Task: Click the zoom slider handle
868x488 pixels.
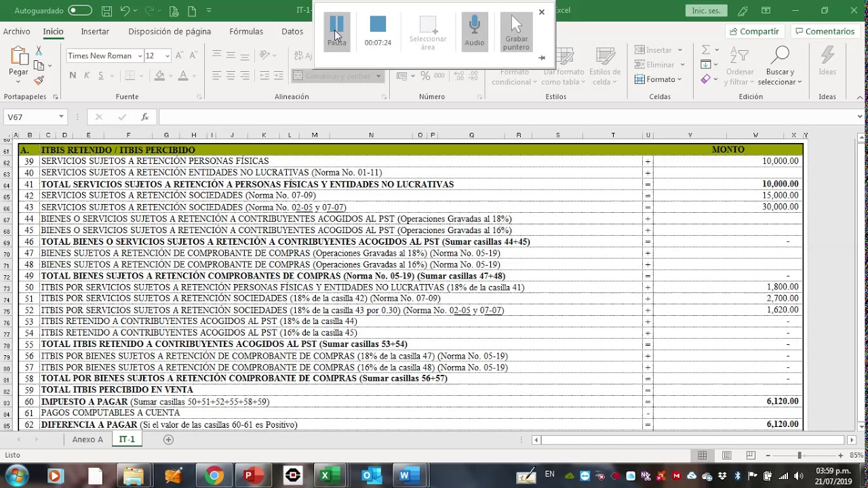Action: point(800,455)
